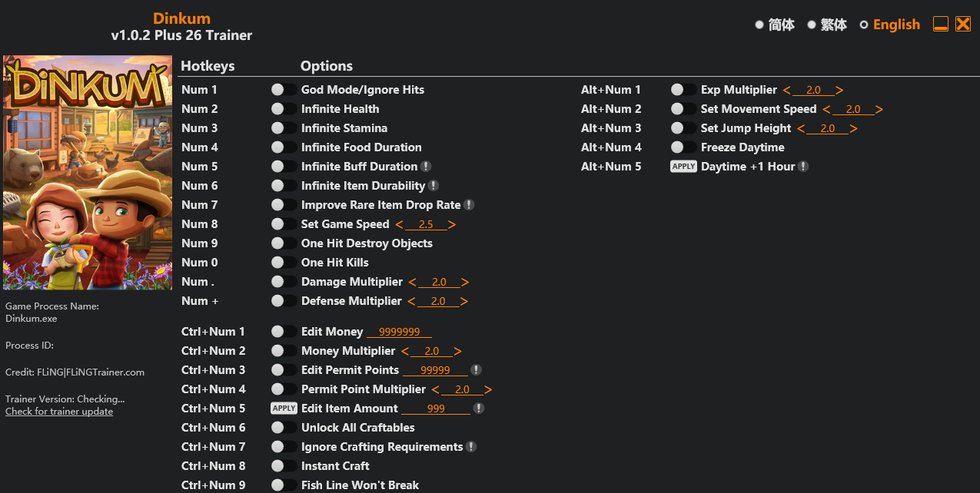
Task: Select Simplified Chinese language option
Action: [x=775, y=25]
